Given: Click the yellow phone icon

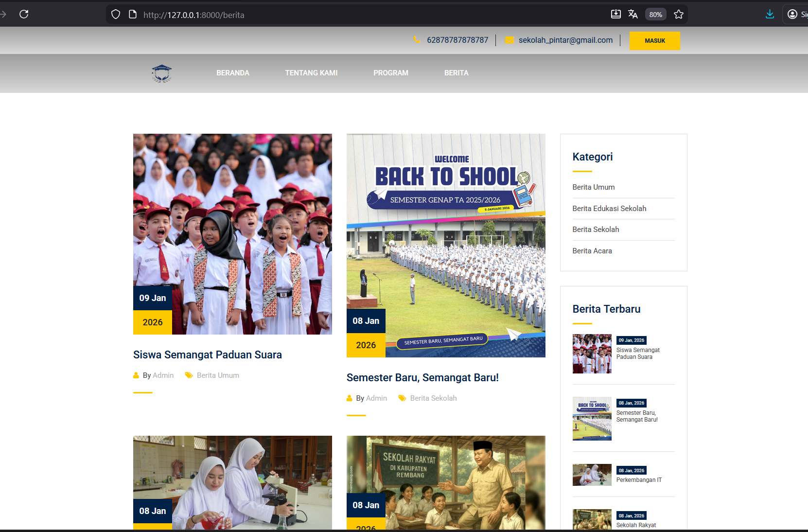Looking at the screenshot, I should 417,39.
